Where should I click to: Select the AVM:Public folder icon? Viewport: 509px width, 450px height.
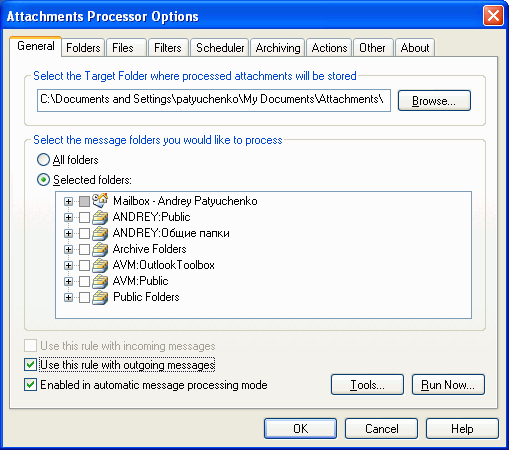pyautogui.click(x=100, y=281)
